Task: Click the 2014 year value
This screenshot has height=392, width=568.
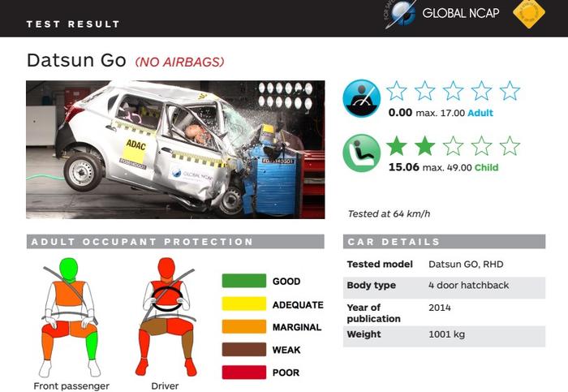Action: coord(440,308)
